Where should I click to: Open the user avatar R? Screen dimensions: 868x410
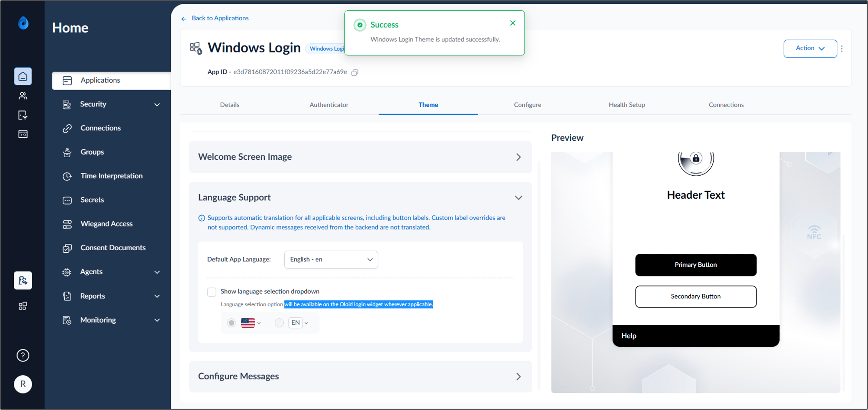tap(23, 384)
